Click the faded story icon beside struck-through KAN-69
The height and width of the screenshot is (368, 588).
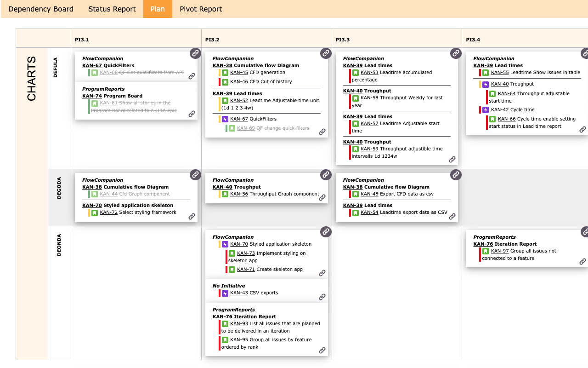click(232, 128)
